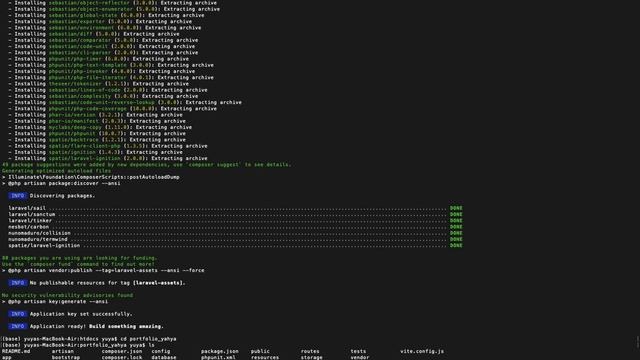The image size is (640, 360).
Task: Click the 'artisan key:generate --ansi' command line
Action: pos(55,301)
